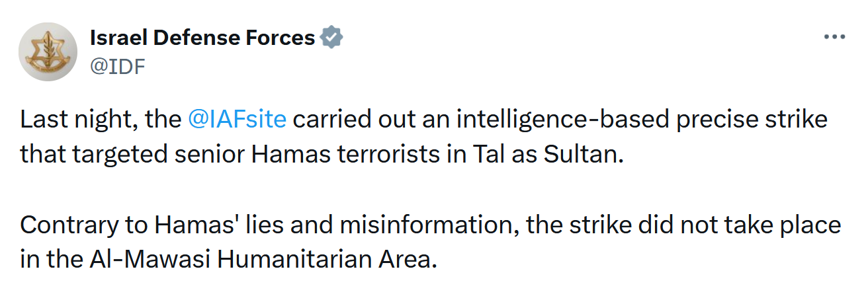Click the IDF profile avatar emblem
Screen dimensions: 868x304
pos(48,52)
